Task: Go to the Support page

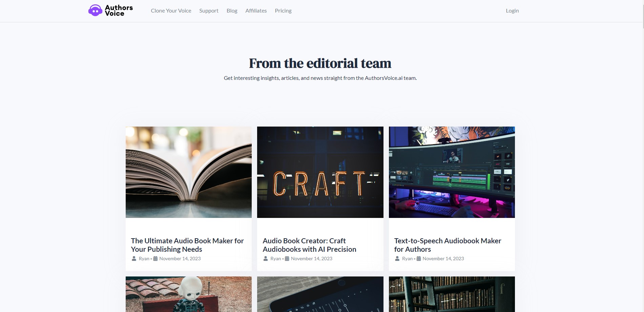Action: tap(209, 11)
